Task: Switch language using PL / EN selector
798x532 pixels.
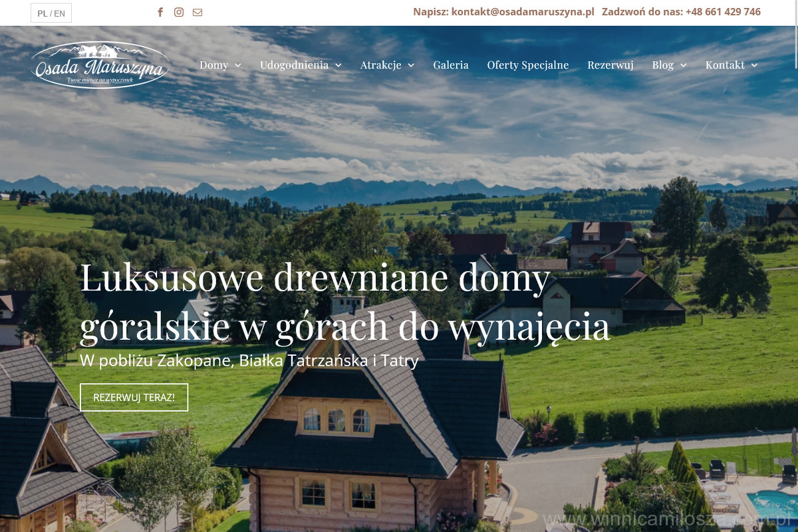Action: point(51,13)
